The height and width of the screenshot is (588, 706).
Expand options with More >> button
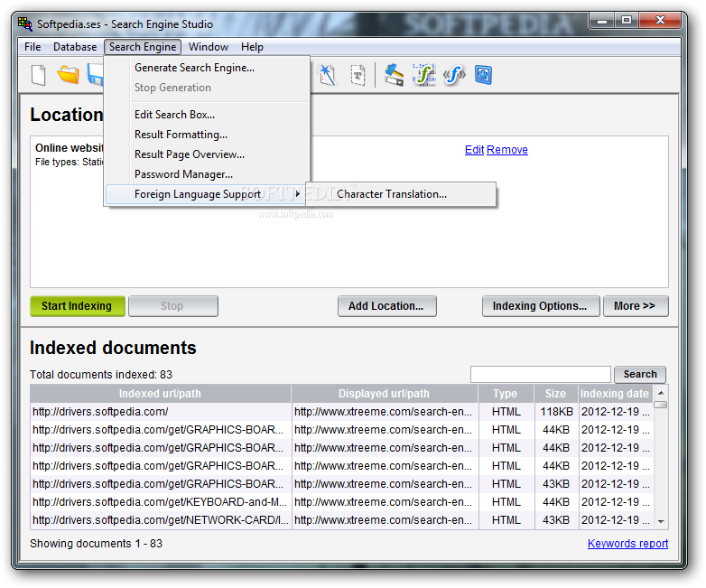[636, 306]
